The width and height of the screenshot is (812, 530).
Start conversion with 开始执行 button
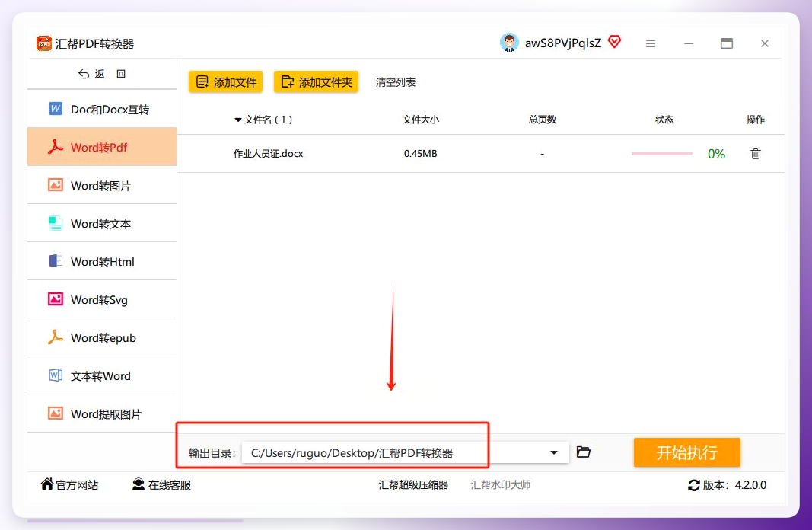[x=686, y=452]
